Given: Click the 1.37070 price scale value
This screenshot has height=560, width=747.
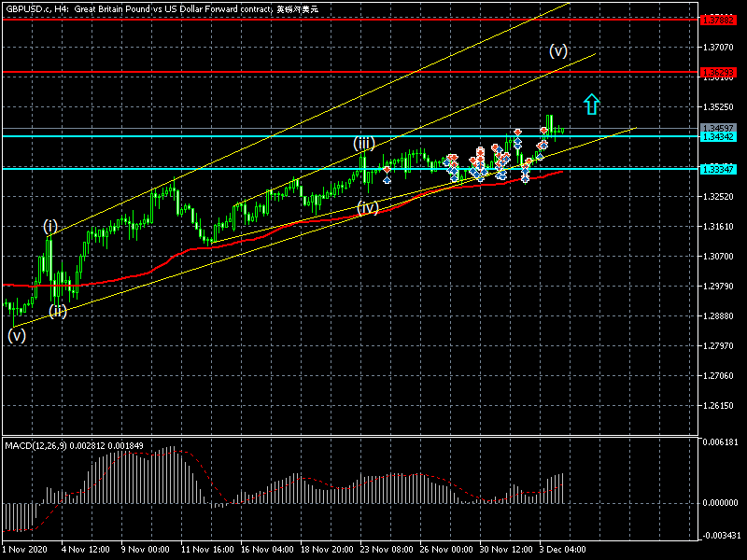Looking at the screenshot, I should [719, 47].
